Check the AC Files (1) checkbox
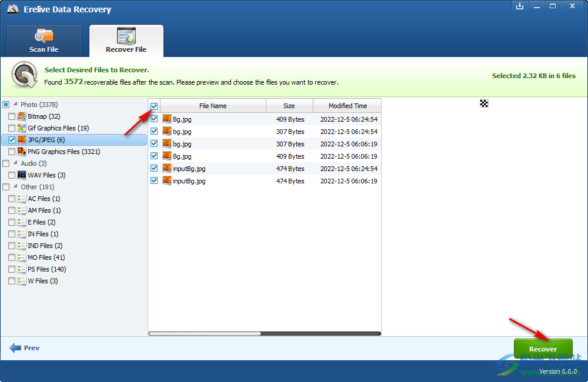 (x=12, y=199)
